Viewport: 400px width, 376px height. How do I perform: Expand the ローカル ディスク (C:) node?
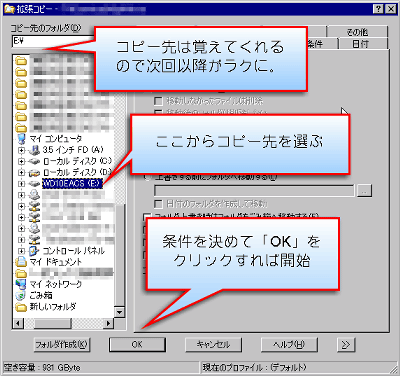point(22,162)
